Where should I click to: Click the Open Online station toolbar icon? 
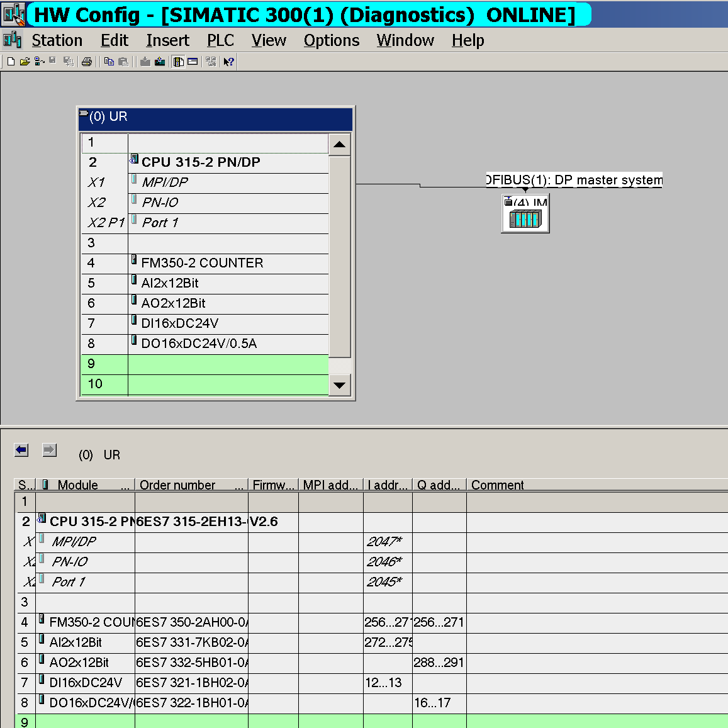click(x=40, y=62)
